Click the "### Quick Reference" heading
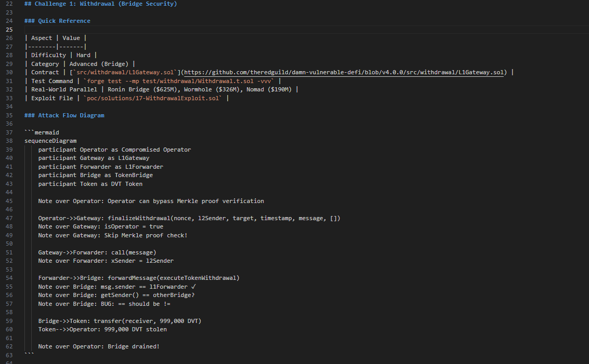The width and height of the screenshot is (589, 364). (58, 21)
